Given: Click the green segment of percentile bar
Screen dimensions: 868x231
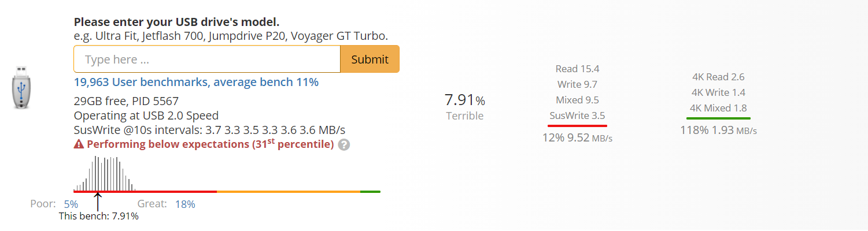Looking at the screenshot, I should point(370,191).
